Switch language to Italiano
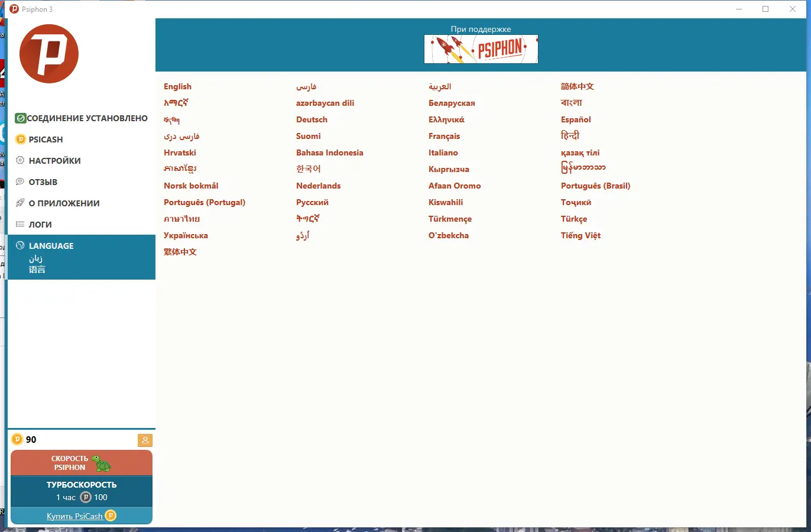 coord(443,153)
